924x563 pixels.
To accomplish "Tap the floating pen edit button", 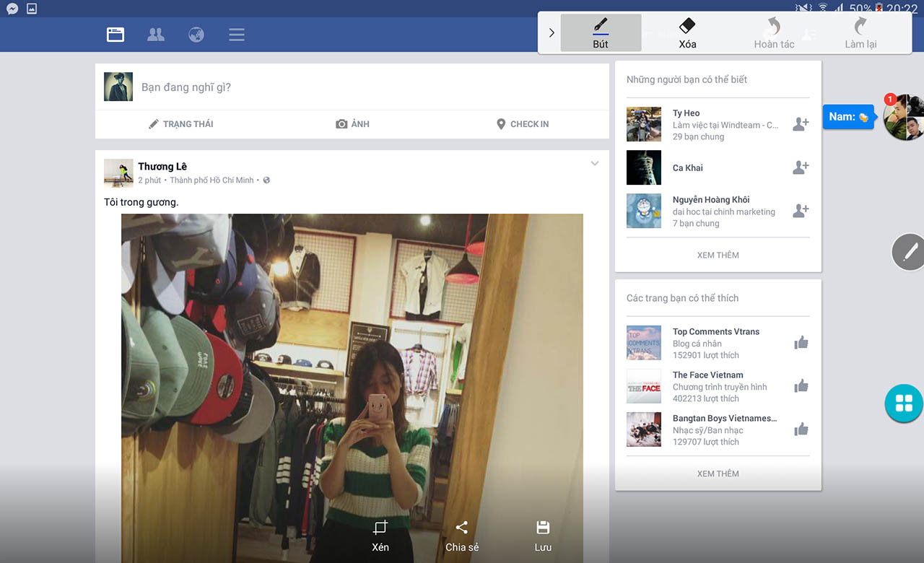I will tap(908, 252).
